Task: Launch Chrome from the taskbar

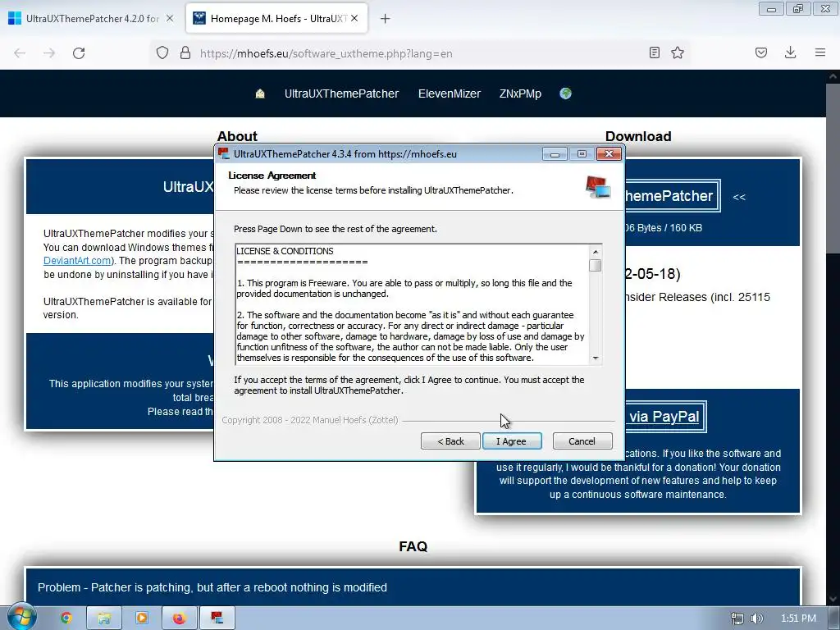Action: (66, 619)
